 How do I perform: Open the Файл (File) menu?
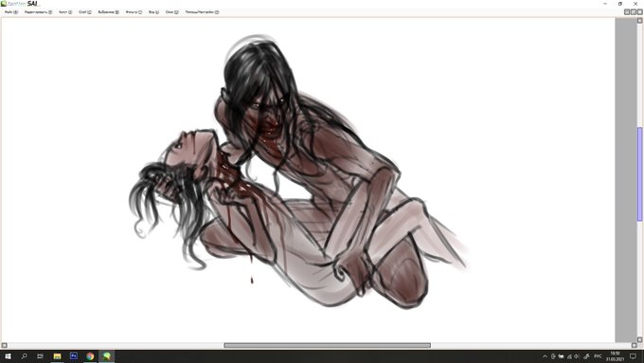click(x=11, y=12)
